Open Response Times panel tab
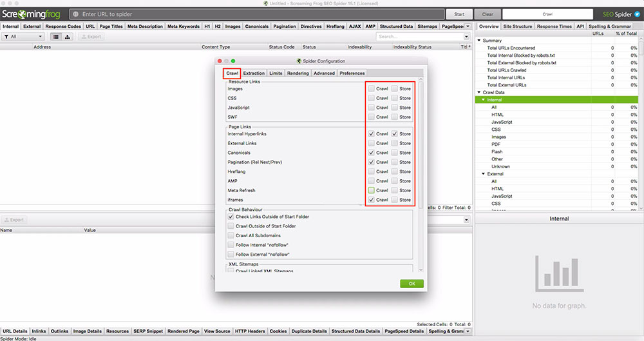This screenshot has width=644, height=341. 554,26
